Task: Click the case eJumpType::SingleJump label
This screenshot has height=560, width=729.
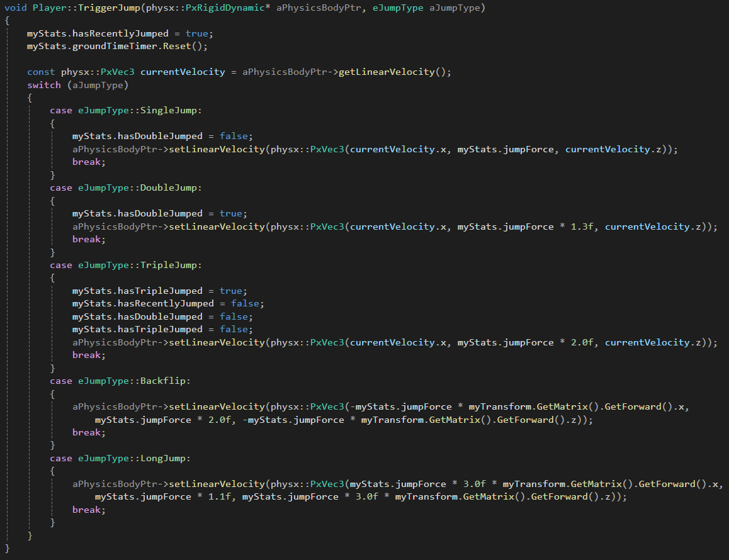Action: [x=126, y=110]
